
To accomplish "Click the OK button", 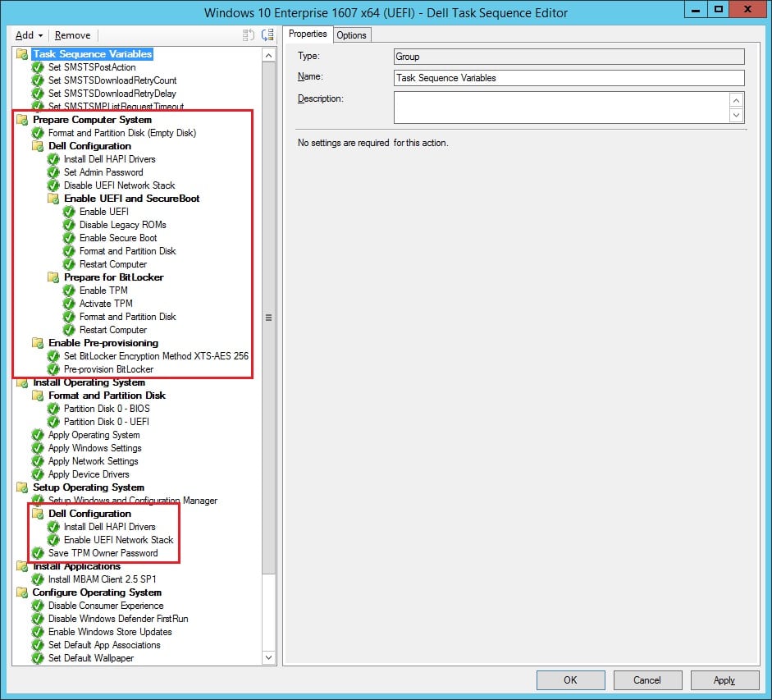I will coord(570,680).
